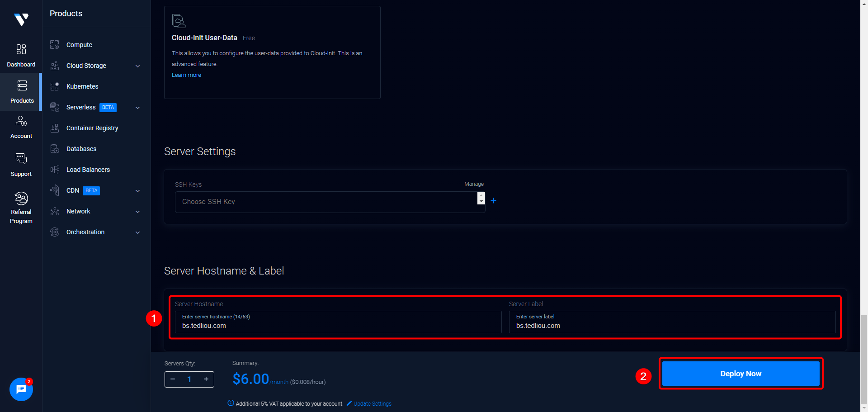
Task: Click the Learn more link
Action: click(x=186, y=75)
